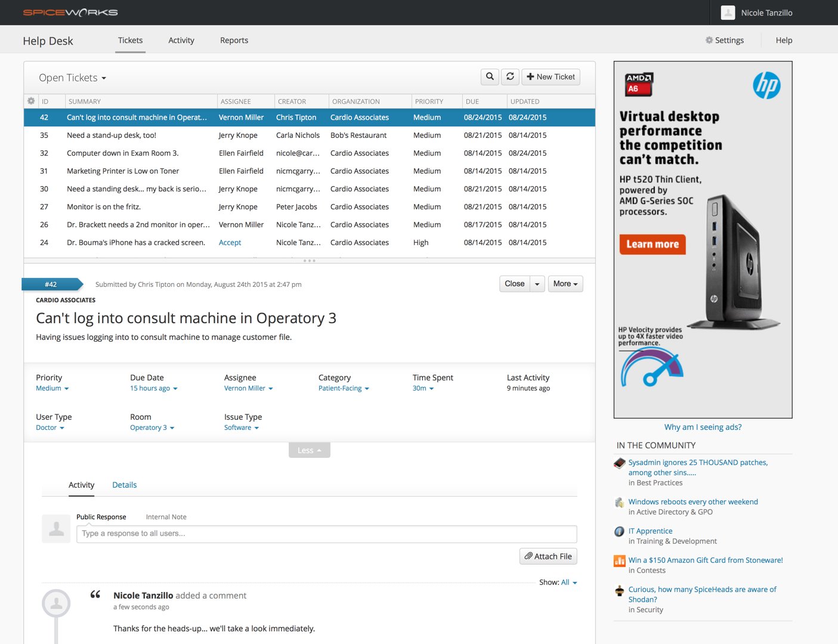Refresh the tickets list

pyautogui.click(x=510, y=76)
